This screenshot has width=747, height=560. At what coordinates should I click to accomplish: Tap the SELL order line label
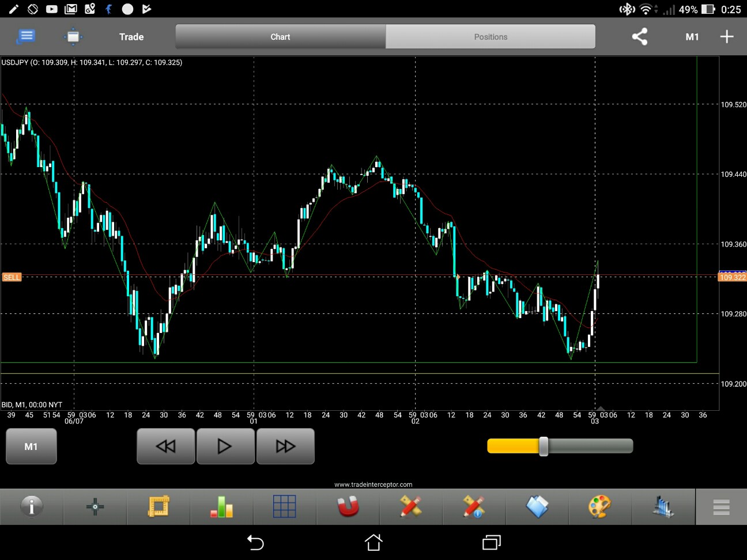pyautogui.click(x=12, y=277)
